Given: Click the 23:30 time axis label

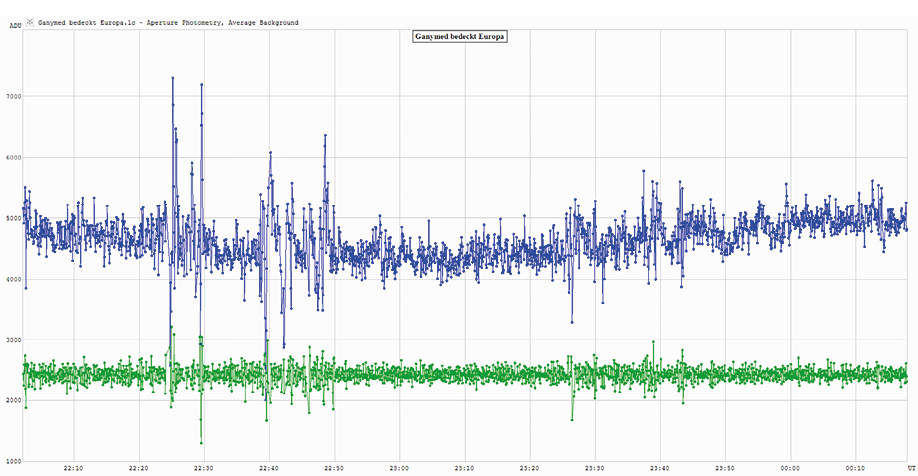Looking at the screenshot, I should 595,467.
